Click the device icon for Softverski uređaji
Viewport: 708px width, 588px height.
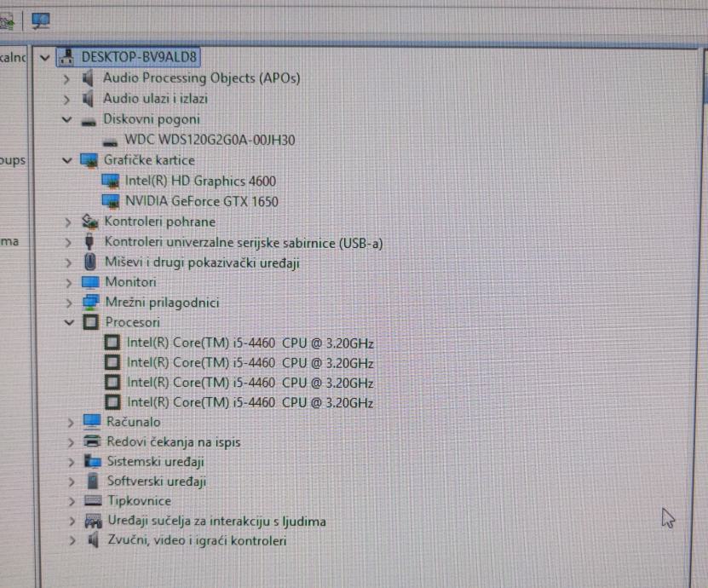93,481
